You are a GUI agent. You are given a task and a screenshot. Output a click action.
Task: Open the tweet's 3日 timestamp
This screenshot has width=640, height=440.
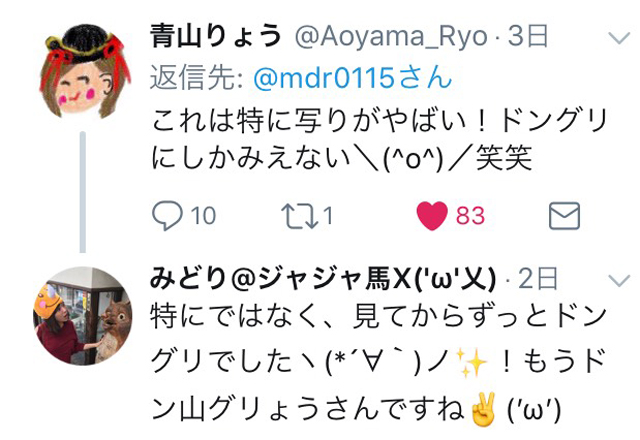point(527,36)
